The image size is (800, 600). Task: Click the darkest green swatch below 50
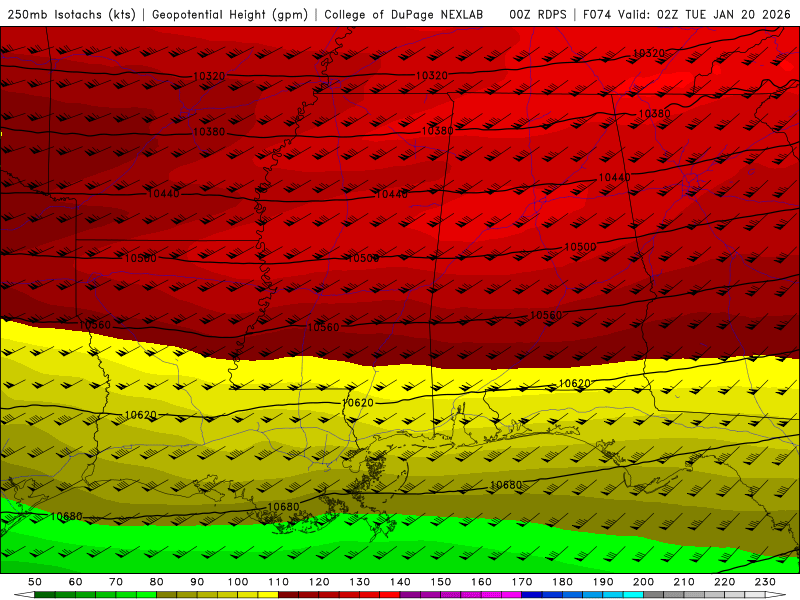(x=45, y=595)
